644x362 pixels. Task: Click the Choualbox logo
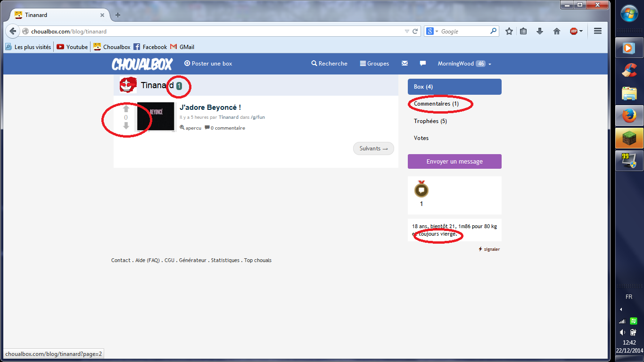(x=142, y=64)
